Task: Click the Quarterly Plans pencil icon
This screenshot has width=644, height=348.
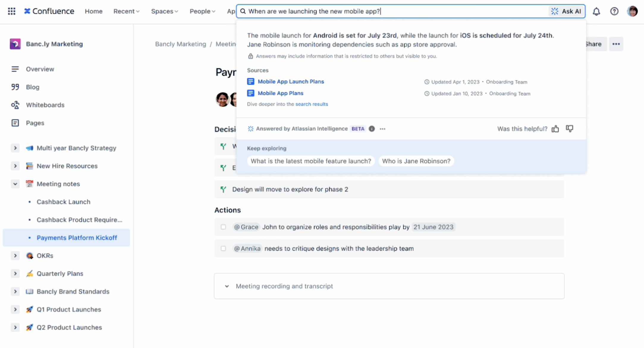Action: tap(29, 274)
